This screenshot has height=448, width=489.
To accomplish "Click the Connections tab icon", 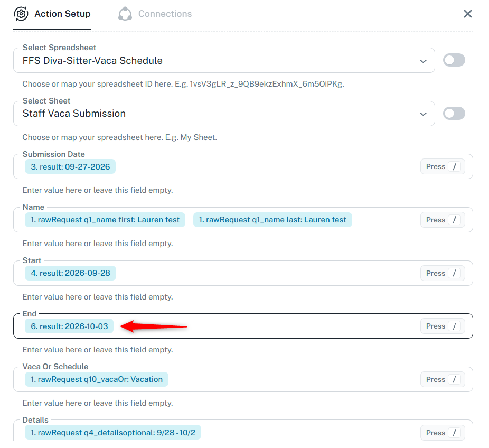I will click(x=125, y=14).
